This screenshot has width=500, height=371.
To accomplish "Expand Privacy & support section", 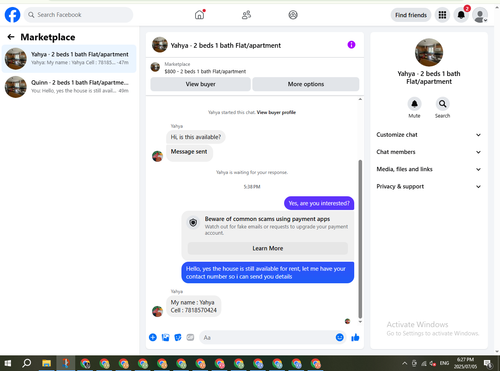I will pyautogui.click(x=429, y=187).
